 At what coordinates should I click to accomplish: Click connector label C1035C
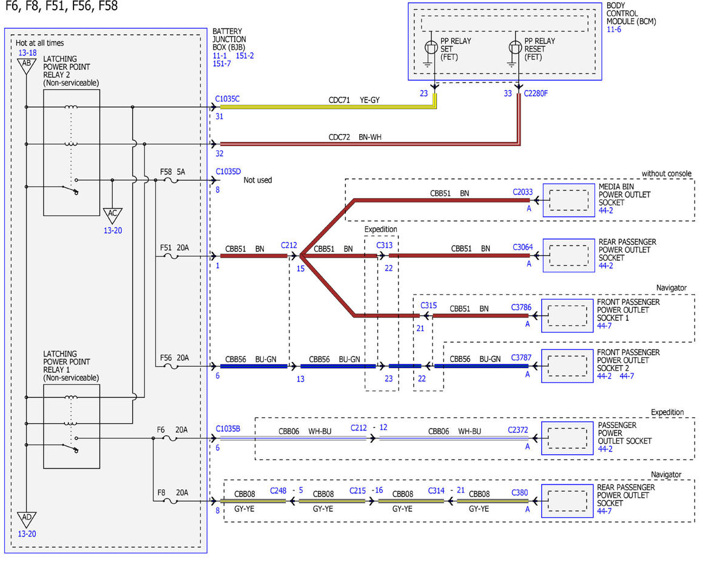tap(227, 98)
